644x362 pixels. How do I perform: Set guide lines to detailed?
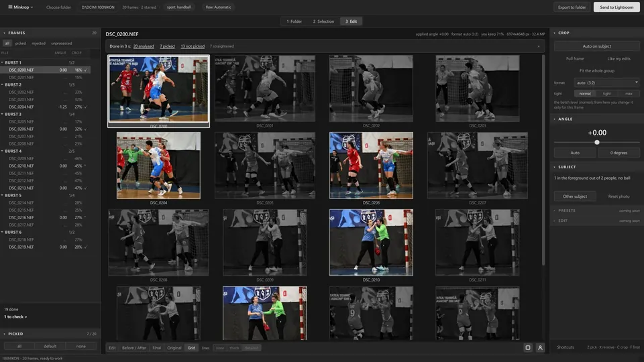[252, 348]
